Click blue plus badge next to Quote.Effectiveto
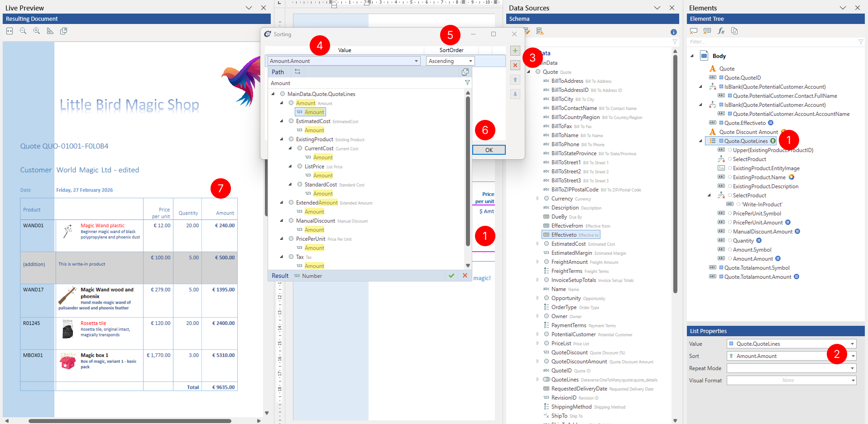The height and width of the screenshot is (424, 868). [771, 123]
